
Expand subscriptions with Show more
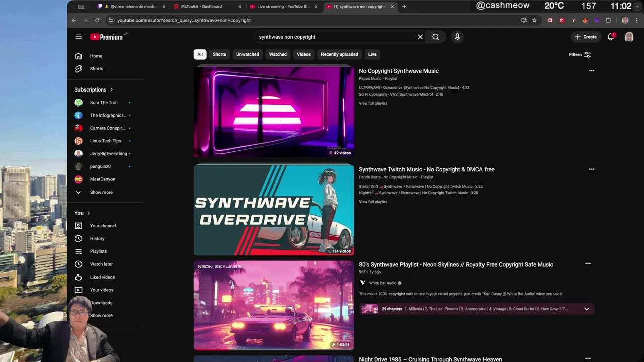pos(101,192)
